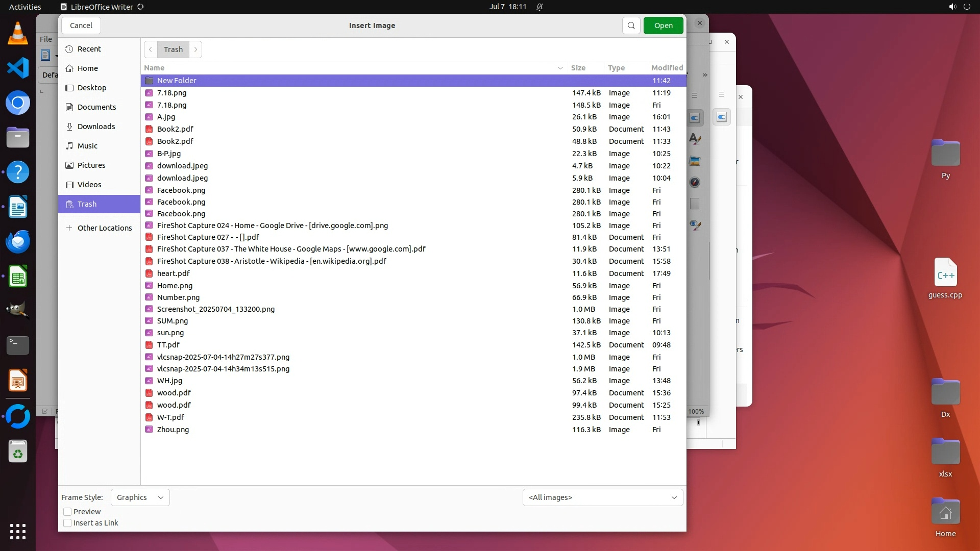Select Downloads in the places sidebar
The height and width of the screenshot is (551, 980).
96,127
